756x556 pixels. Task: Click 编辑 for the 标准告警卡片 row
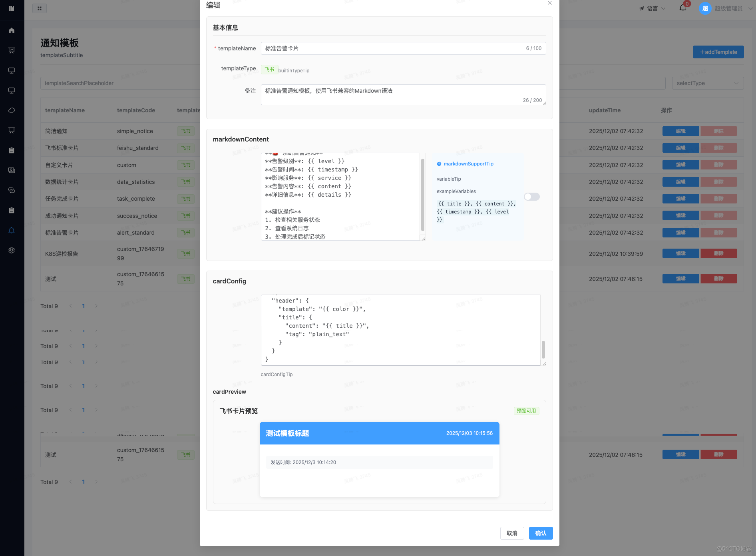pyautogui.click(x=680, y=233)
